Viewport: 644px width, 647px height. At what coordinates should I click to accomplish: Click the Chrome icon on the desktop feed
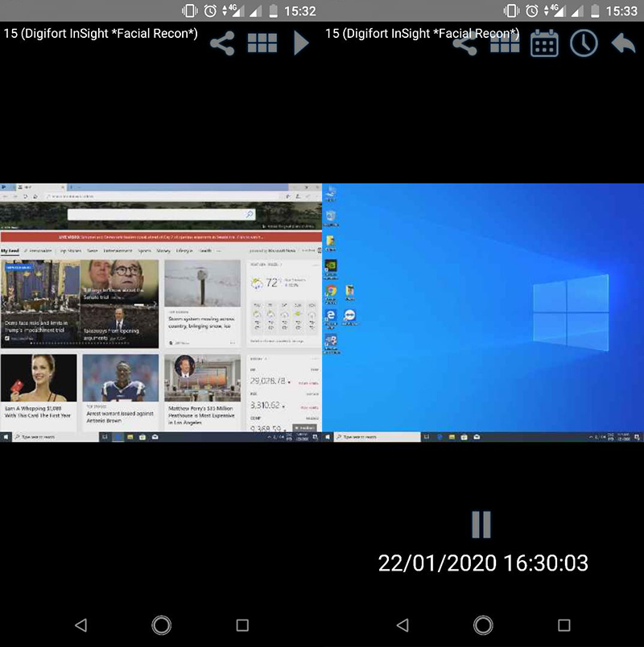pyautogui.click(x=330, y=291)
